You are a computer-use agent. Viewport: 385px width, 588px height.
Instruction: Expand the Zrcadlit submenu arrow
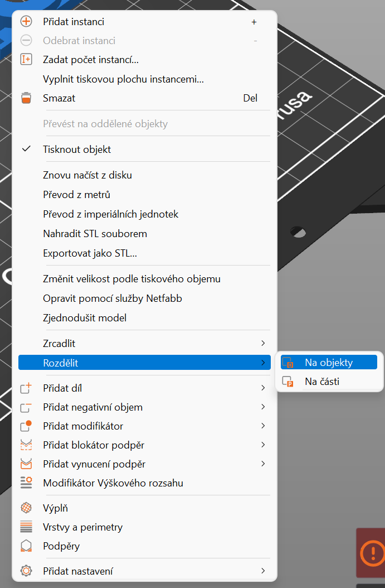coord(263,344)
